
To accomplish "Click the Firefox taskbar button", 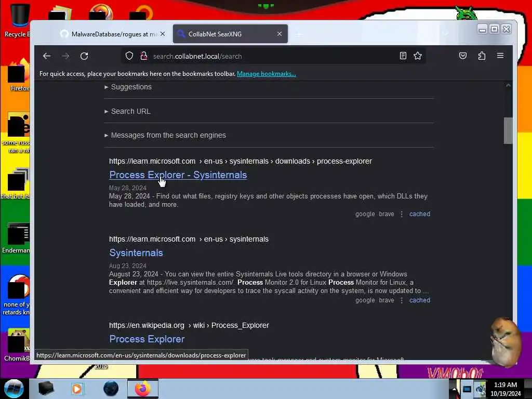I will 143,389.
